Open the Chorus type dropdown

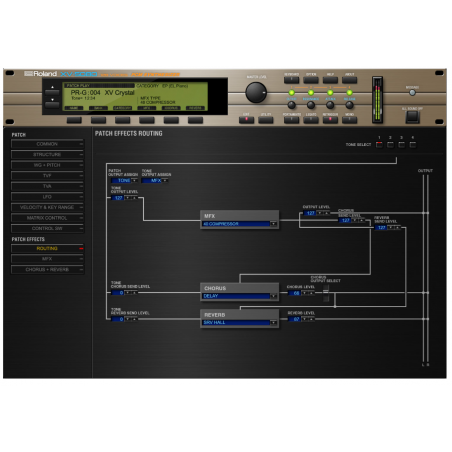pos(273,296)
